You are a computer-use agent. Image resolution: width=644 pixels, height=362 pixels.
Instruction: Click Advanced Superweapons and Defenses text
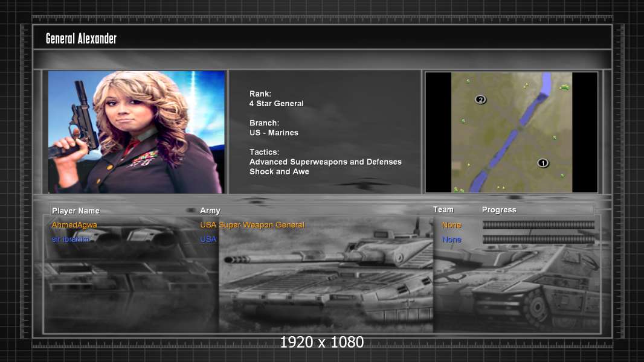click(x=325, y=162)
